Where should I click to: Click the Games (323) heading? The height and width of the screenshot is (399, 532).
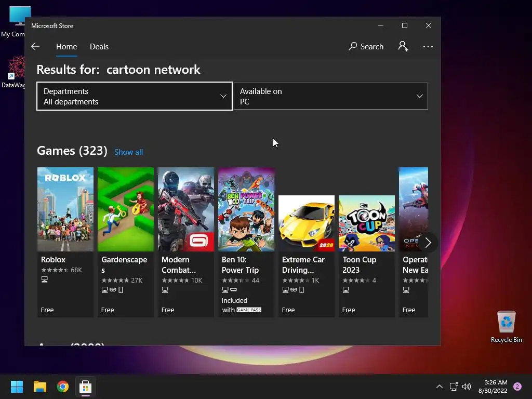coord(72,151)
